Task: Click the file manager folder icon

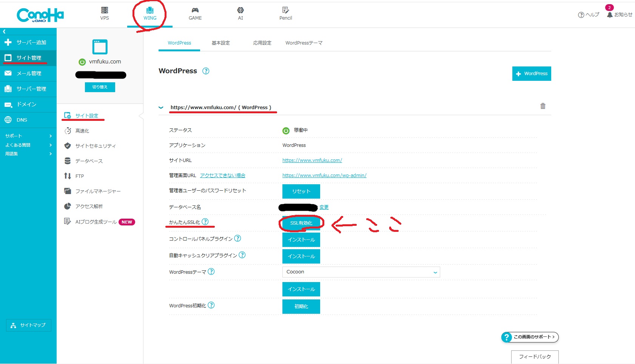Action: (x=68, y=191)
